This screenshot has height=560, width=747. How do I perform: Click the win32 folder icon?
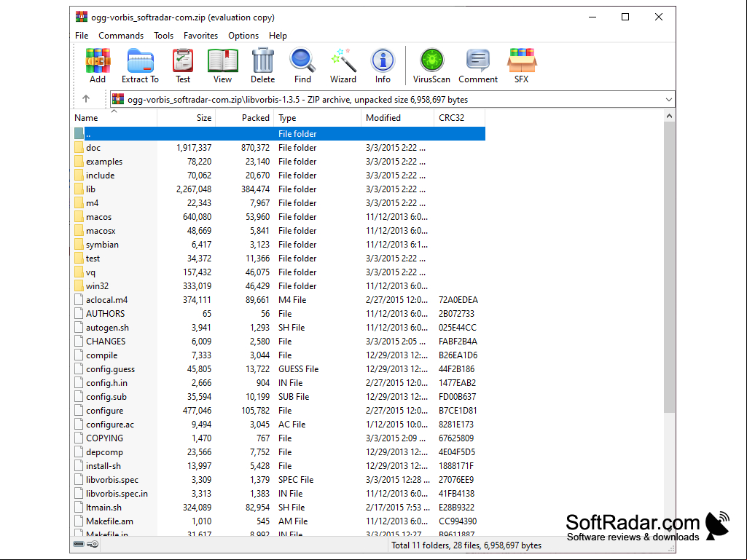point(79,285)
